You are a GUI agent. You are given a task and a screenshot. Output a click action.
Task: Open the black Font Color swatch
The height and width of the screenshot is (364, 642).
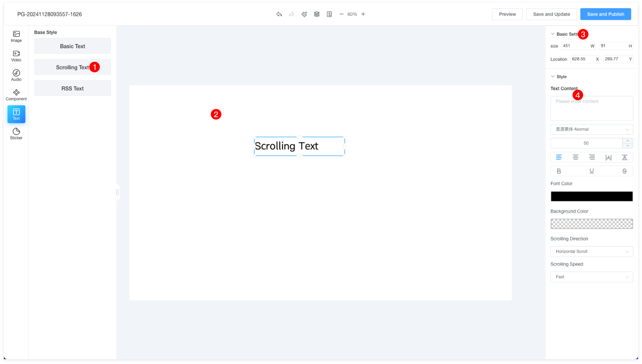592,196
